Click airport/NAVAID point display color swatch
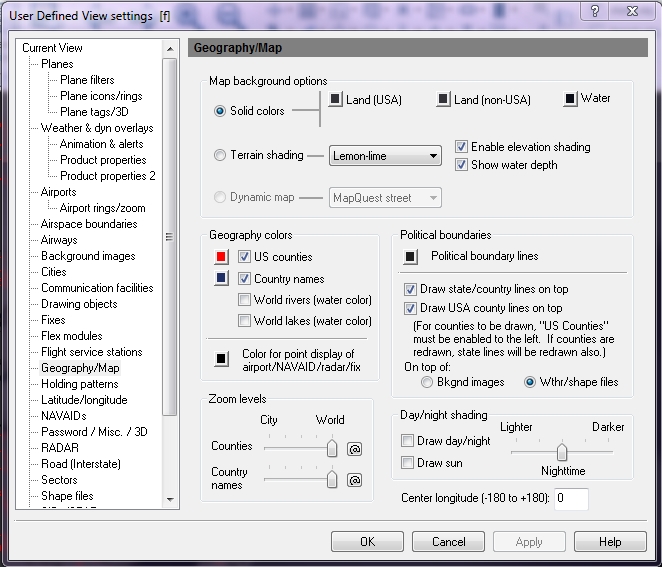 pos(220,360)
